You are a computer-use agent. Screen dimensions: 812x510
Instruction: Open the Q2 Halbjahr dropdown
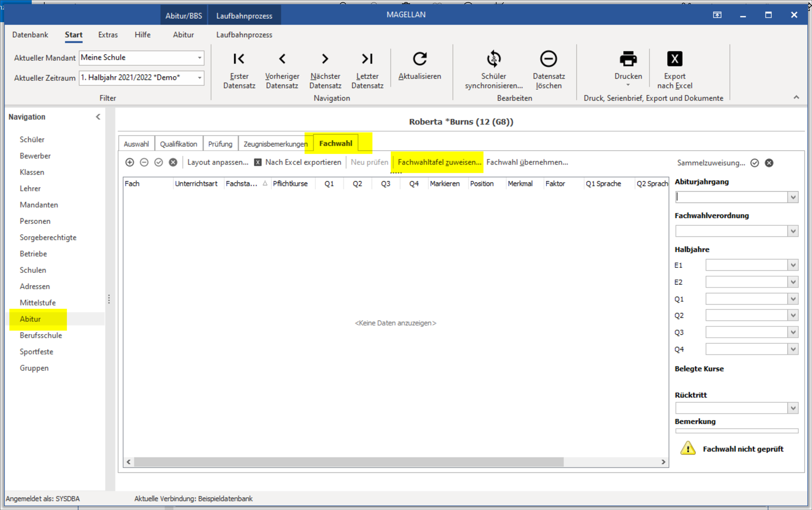click(793, 315)
